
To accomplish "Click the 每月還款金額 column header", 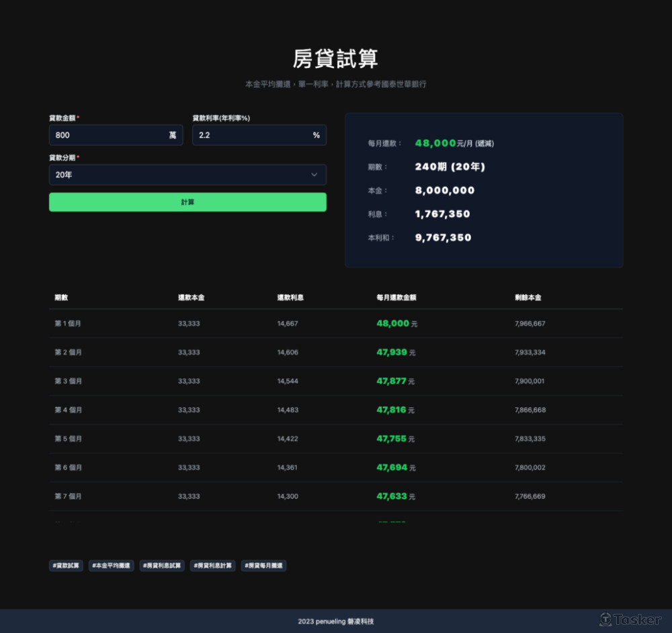I will pyautogui.click(x=396, y=297).
